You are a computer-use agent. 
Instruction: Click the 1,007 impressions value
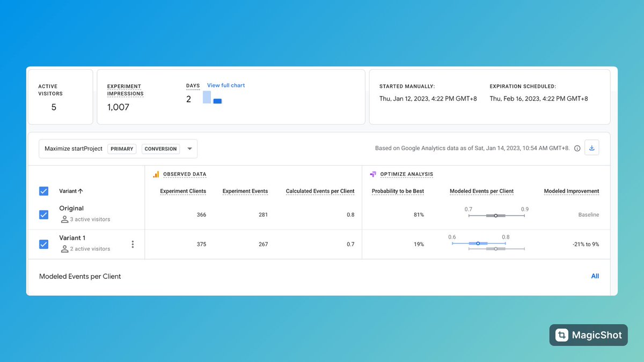[118, 107]
